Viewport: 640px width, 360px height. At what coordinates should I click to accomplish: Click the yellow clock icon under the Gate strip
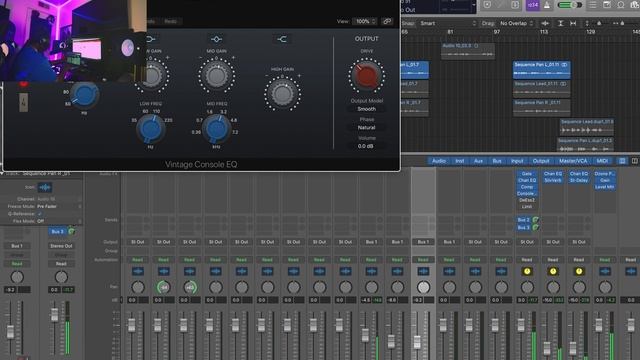point(527,271)
